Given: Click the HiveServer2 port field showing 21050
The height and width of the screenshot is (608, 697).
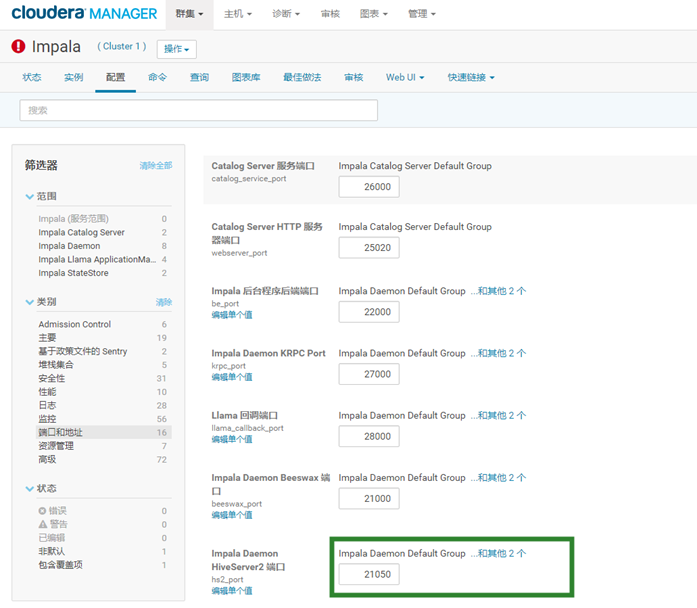Looking at the screenshot, I should [x=369, y=574].
